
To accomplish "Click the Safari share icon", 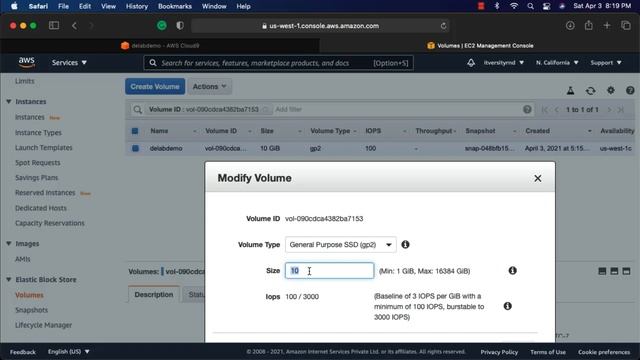I will pos(588,25).
